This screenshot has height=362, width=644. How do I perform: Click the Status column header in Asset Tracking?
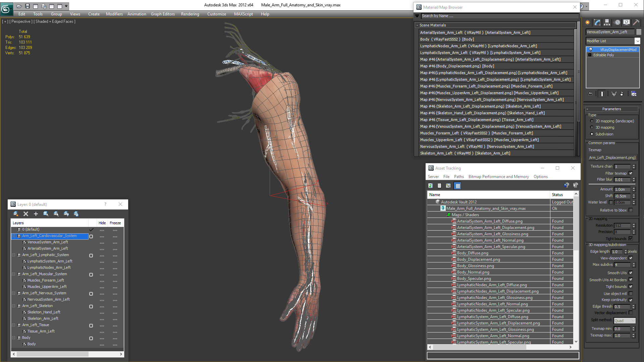click(562, 195)
